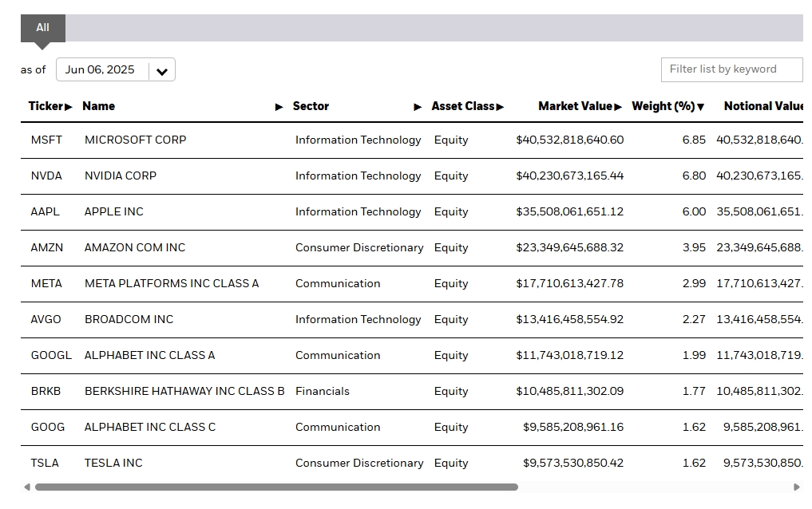This screenshot has width=812, height=509.
Task: Click Tesla market value $9,573,530,850.42
Action: 573,463
